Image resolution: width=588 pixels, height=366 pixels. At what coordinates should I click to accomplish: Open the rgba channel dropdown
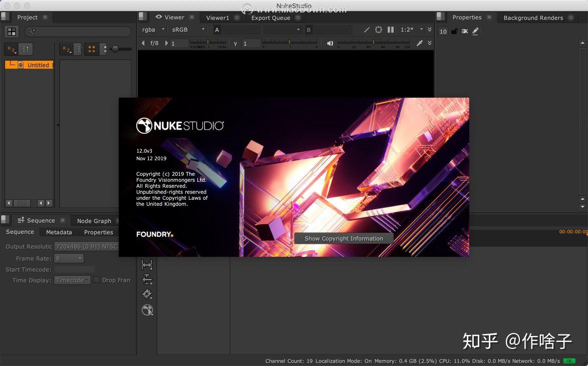[153, 30]
